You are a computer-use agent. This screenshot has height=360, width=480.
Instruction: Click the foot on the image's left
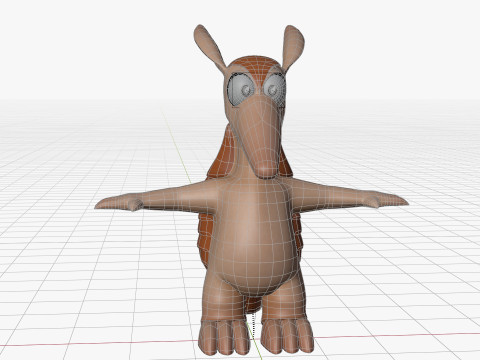(224, 337)
